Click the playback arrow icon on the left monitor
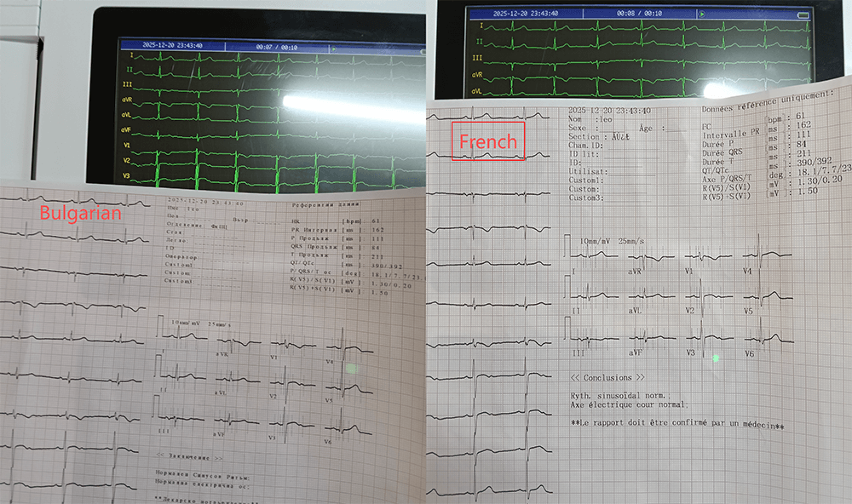 tap(334, 49)
